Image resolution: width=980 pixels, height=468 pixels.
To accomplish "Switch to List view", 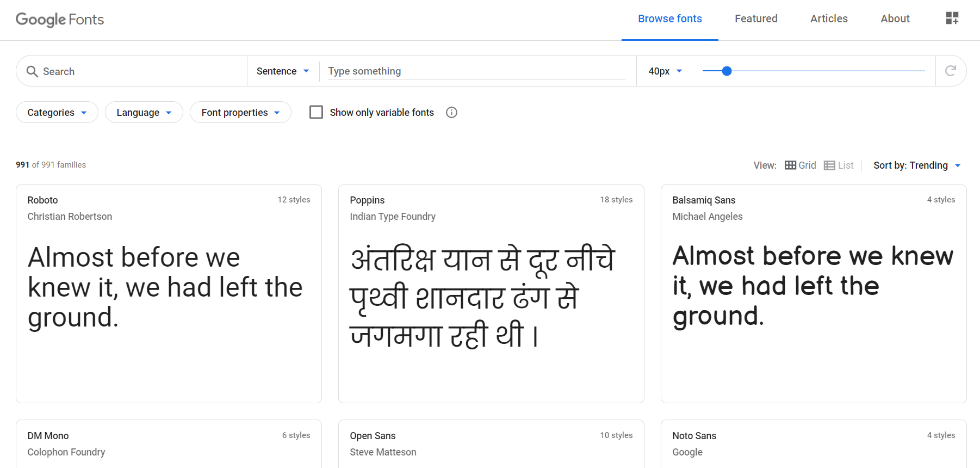I will tap(839, 165).
